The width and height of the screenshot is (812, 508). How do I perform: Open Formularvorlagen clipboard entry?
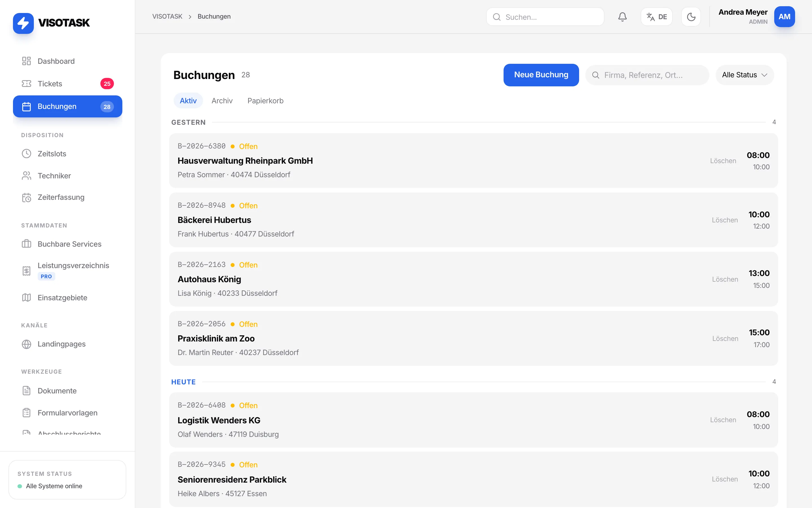67,413
